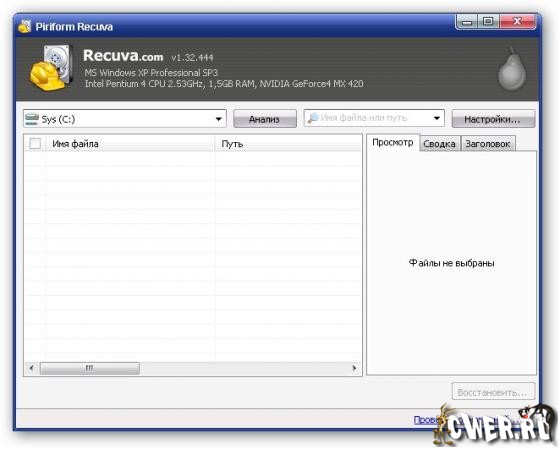Sort by the Путь column header
Image resolution: width=560 pixels, height=449 pixels.
pos(289,144)
